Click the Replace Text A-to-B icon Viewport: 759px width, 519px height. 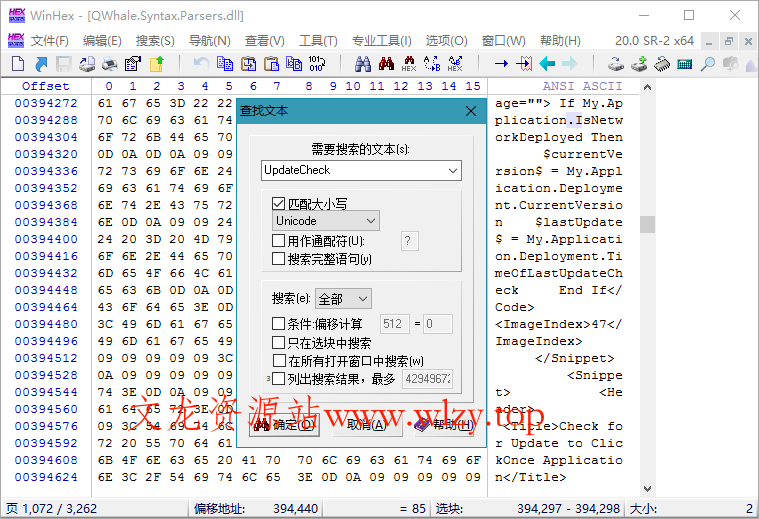click(x=432, y=63)
